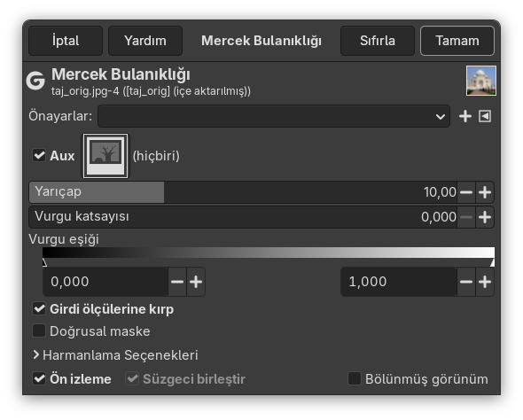Click the right threshold handle triangle
The height and width of the screenshot is (420, 523).
(492, 262)
